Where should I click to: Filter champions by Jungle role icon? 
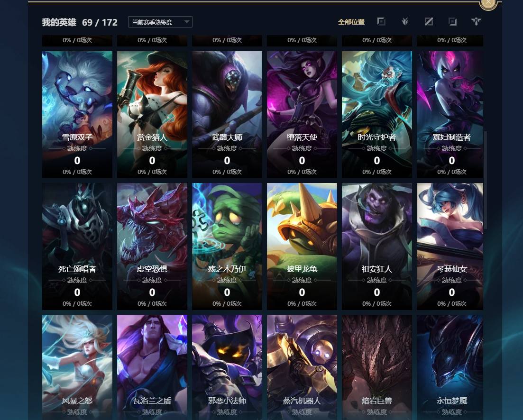[405, 22]
